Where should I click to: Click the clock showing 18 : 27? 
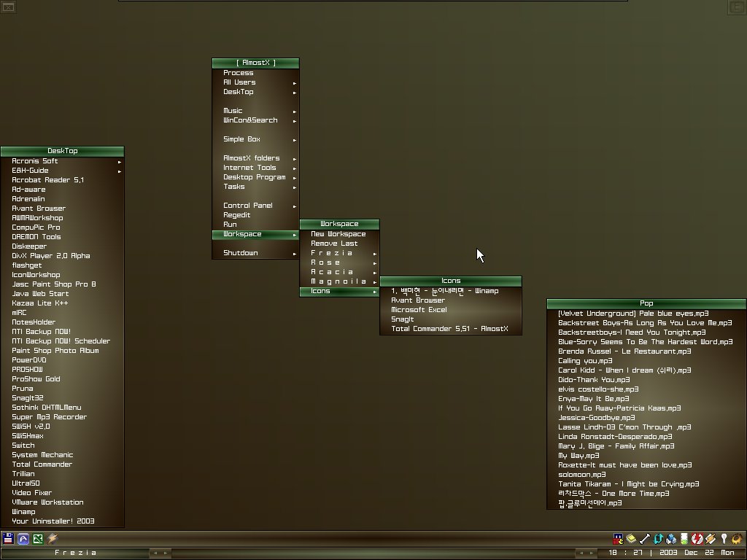(625, 553)
